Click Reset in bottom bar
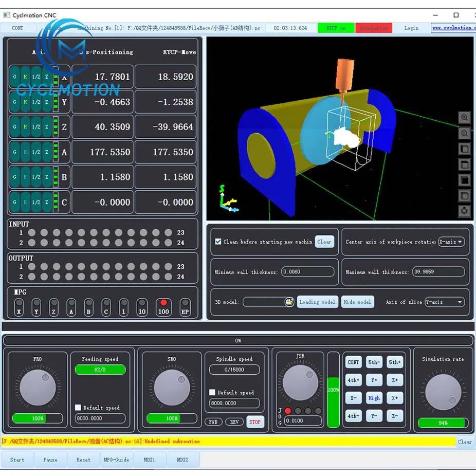 pos(83,460)
